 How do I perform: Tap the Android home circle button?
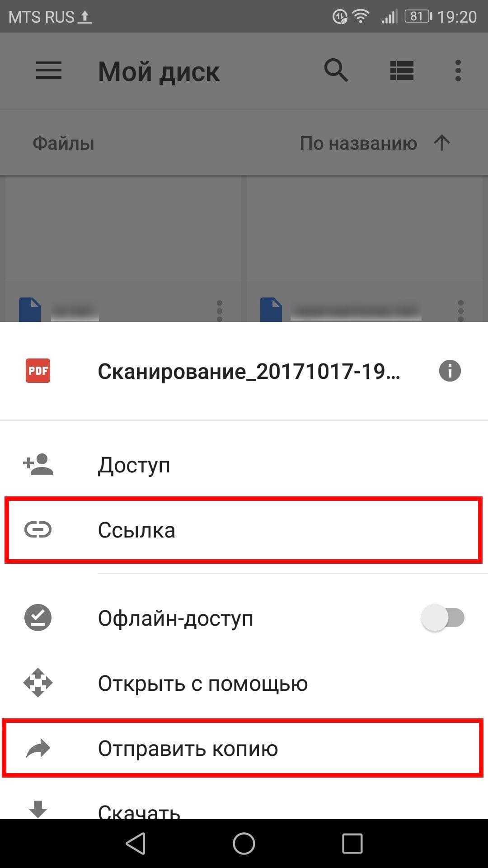tap(244, 844)
